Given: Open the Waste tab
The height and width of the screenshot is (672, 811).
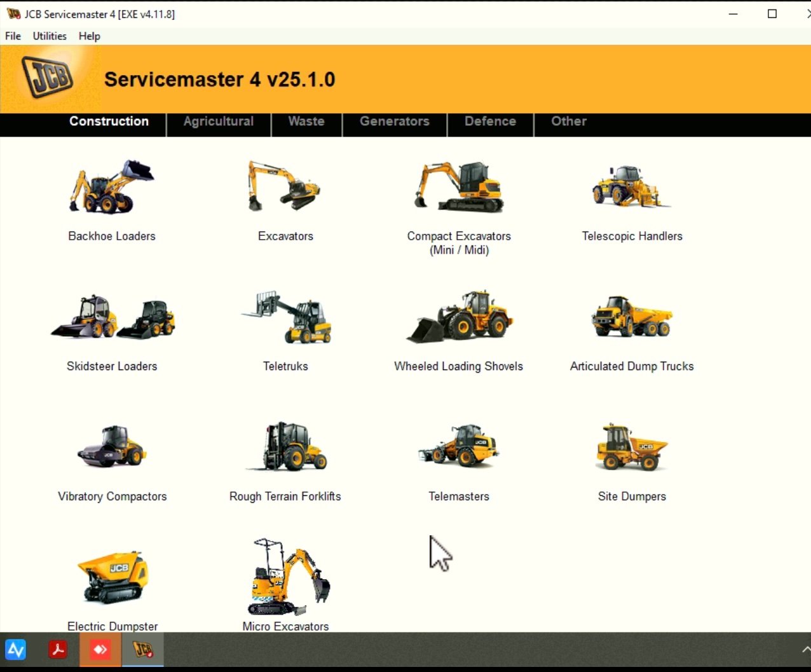Looking at the screenshot, I should 306,121.
